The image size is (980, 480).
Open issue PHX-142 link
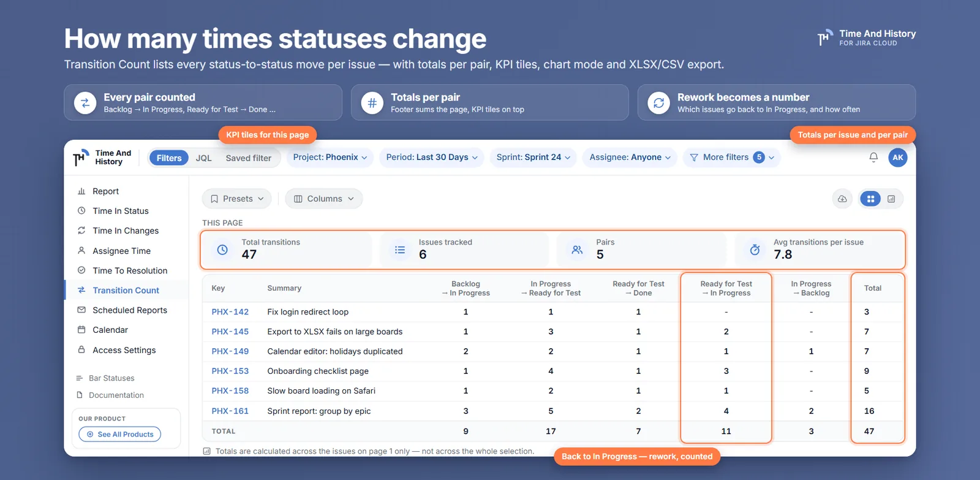click(x=230, y=312)
